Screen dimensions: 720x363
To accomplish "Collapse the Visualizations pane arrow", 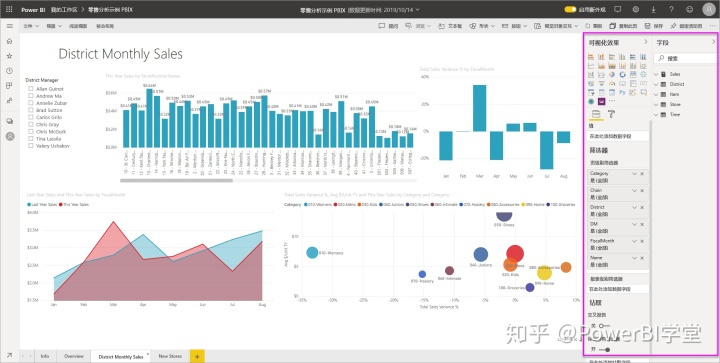I will (646, 42).
